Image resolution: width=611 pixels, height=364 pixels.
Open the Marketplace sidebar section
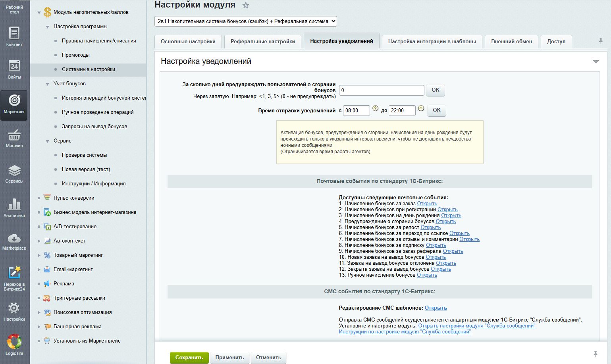point(14,241)
